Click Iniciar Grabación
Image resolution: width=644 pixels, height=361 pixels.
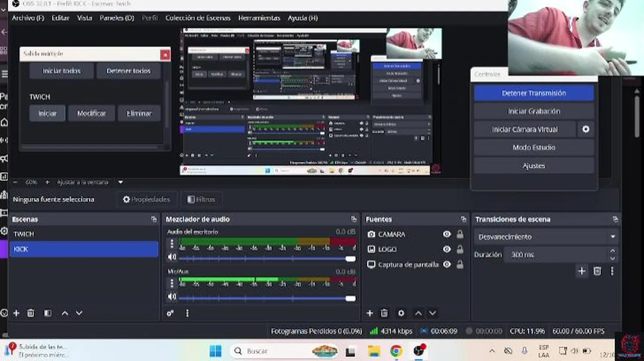pyautogui.click(x=534, y=111)
